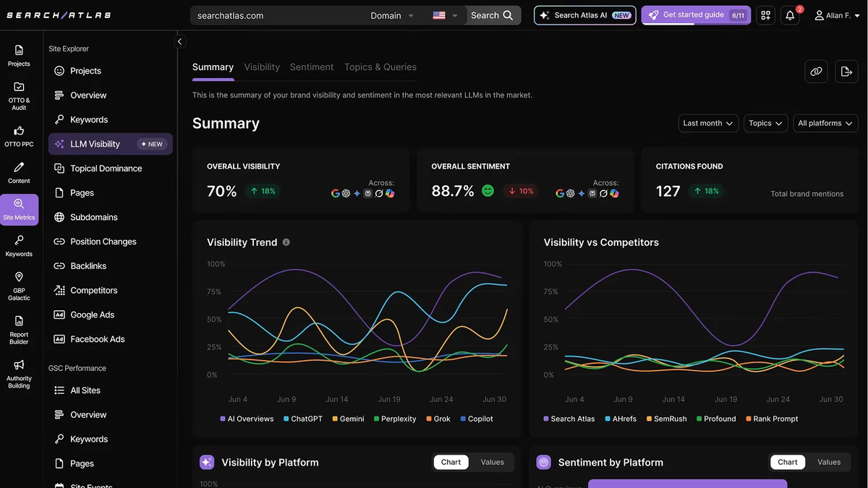Open the Allan F. account menu
The height and width of the screenshot is (488, 868).
click(838, 15)
